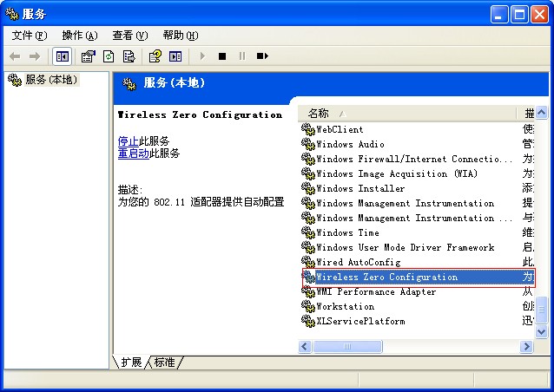Select the Windows Installer service row
The height and width of the screenshot is (392, 554).
pos(418,188)
